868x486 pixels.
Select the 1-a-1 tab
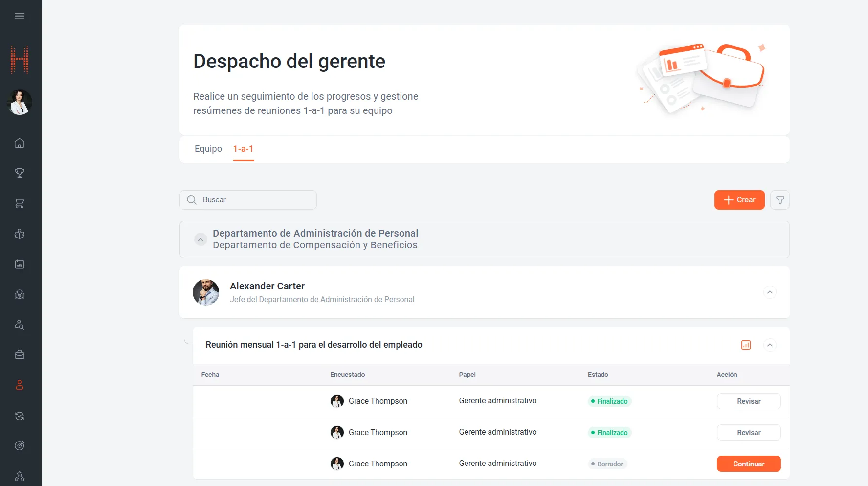243,149
